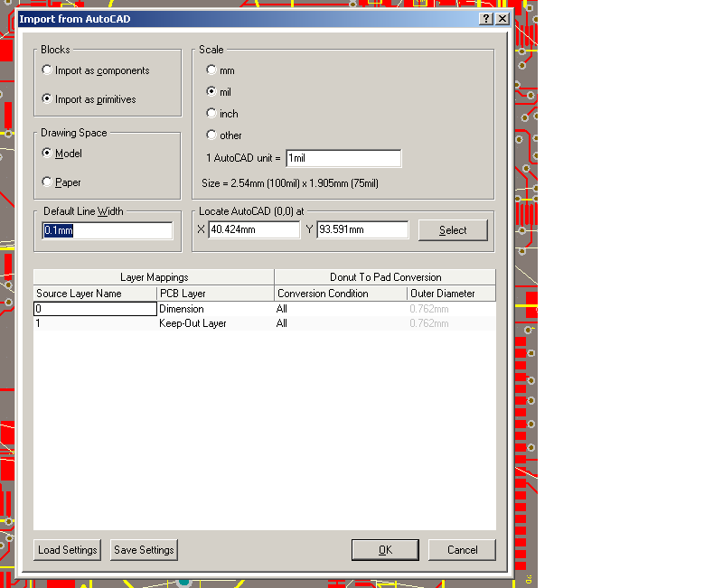Edit the Y location field
Screen dimensions: 723x588
(x=362, y=229)
